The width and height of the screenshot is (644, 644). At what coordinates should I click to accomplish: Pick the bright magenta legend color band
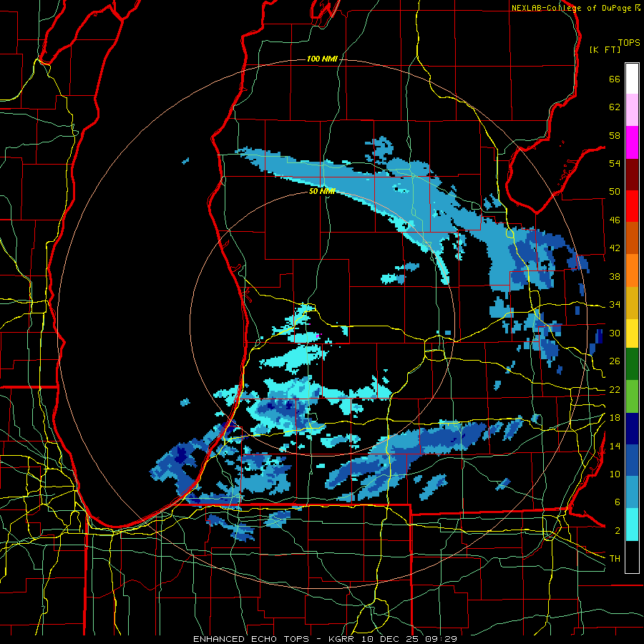pyautogui.click(x=632, y=142)
